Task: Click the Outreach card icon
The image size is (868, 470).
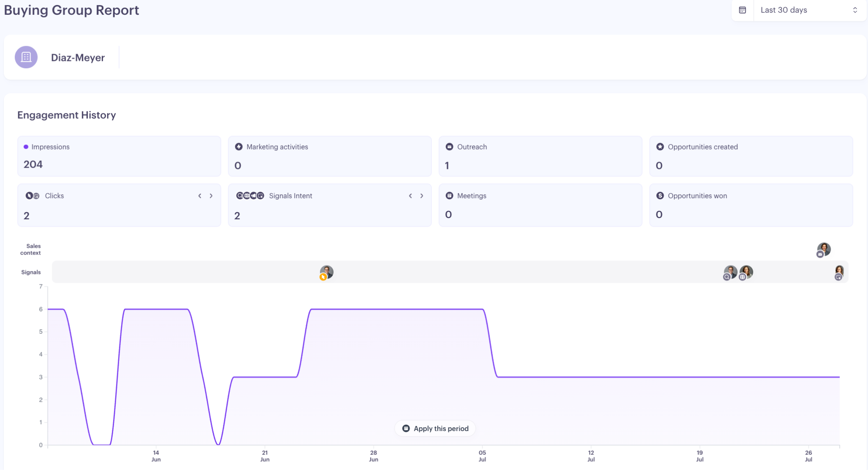Action: [x=449, y=147]
